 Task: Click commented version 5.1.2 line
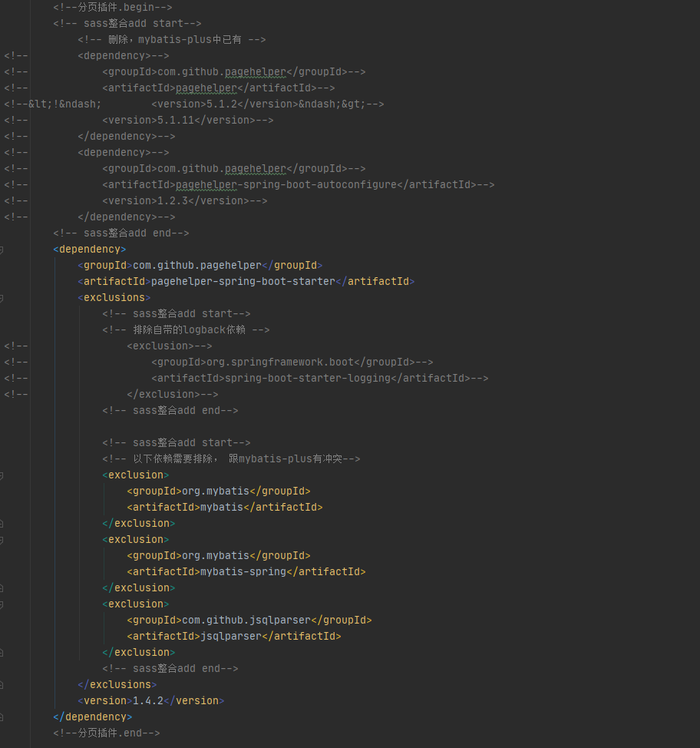268,104
